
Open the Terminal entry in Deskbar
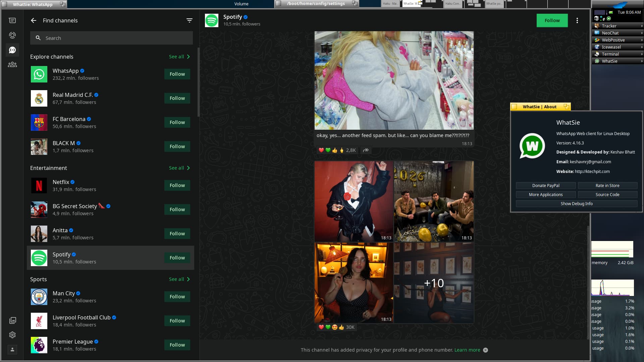[x=610, y=54]
